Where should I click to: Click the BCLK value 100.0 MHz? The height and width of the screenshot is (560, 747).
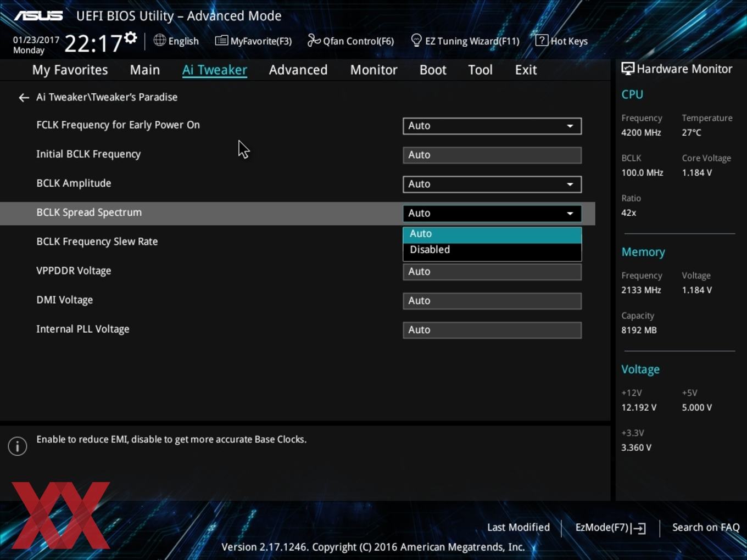point(642,172)
